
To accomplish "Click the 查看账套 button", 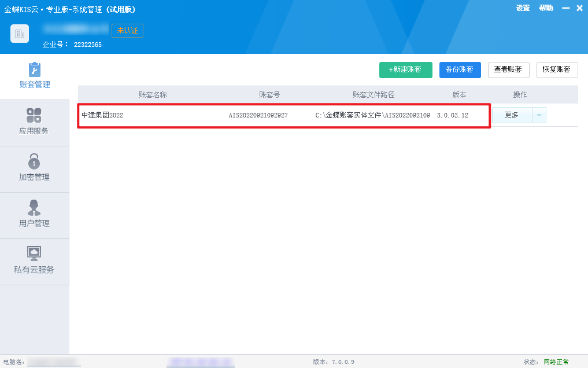I will click(x=508, y=70).
